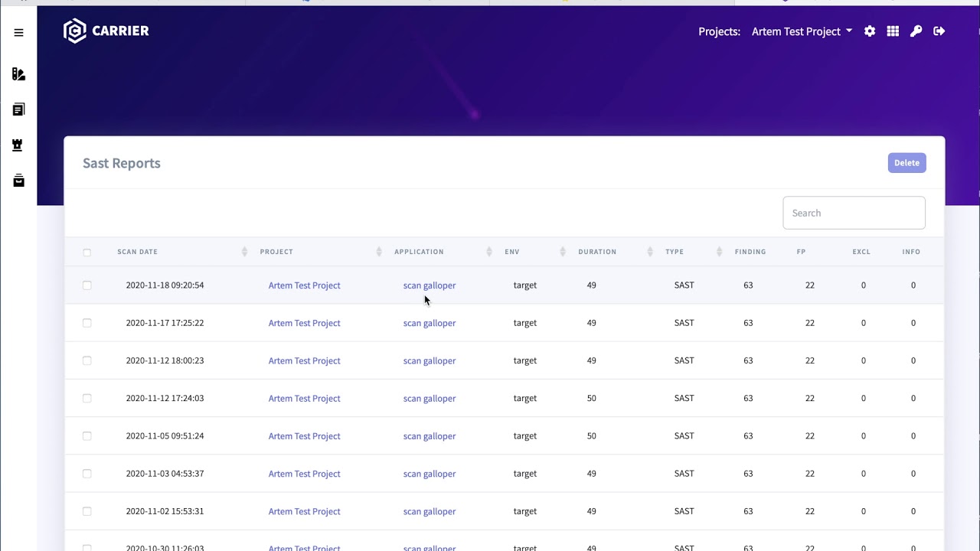
Task: Sort by Application column arrows
Action: point(489,252)
